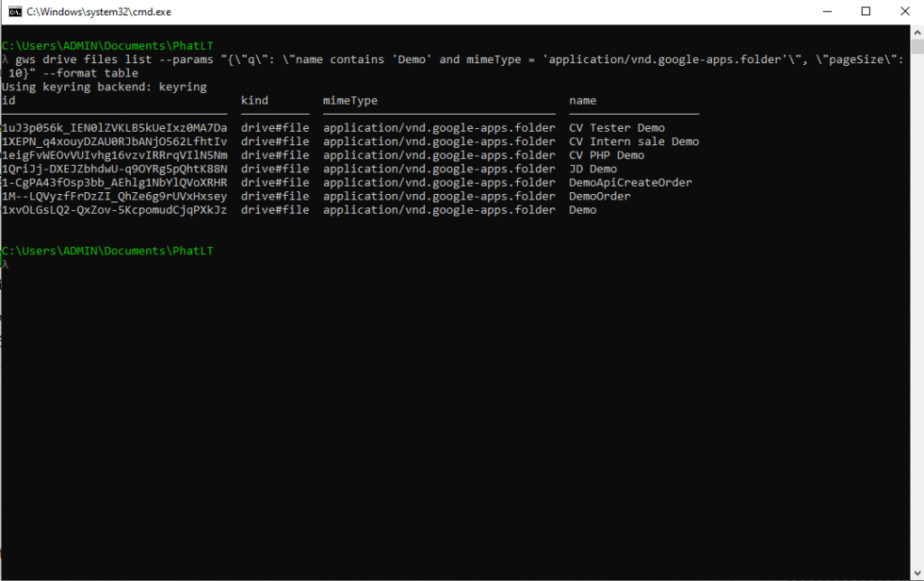Click the scrollbar down arrow
This screenshot has height=581, width=924.
(916, 573)
